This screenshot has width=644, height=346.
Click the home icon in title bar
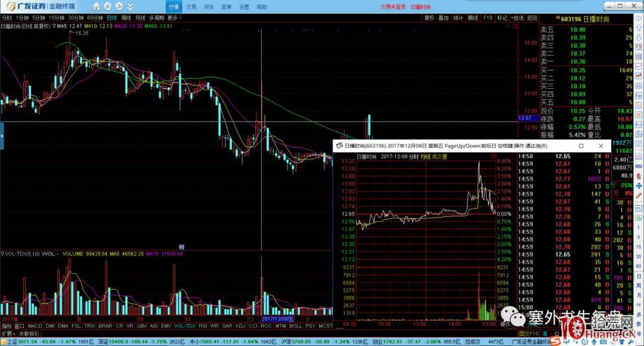click(x=96, y=6)
